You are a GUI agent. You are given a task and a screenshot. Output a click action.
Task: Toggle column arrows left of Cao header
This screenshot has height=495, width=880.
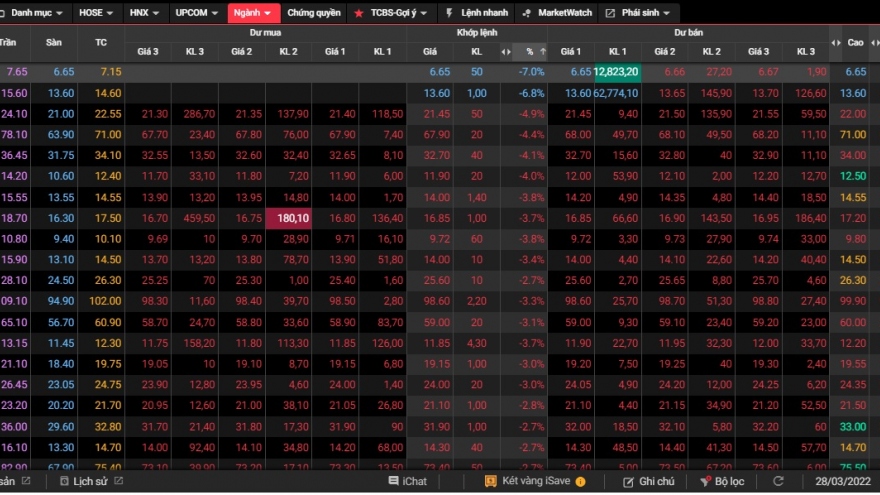click(x=836, y=42)
